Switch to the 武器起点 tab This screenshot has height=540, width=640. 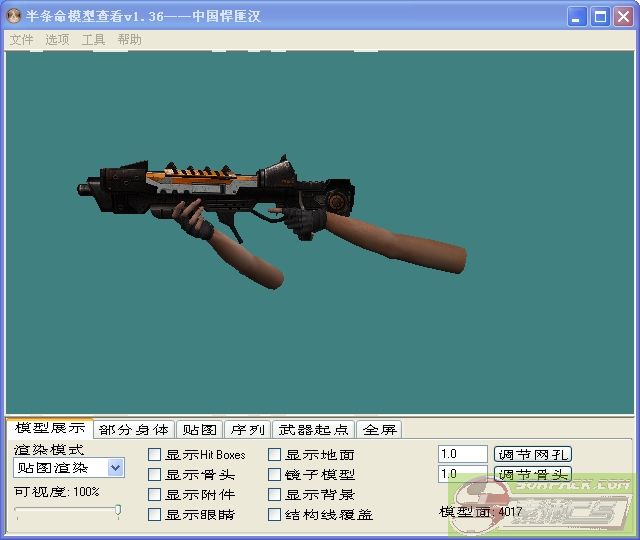313,430
